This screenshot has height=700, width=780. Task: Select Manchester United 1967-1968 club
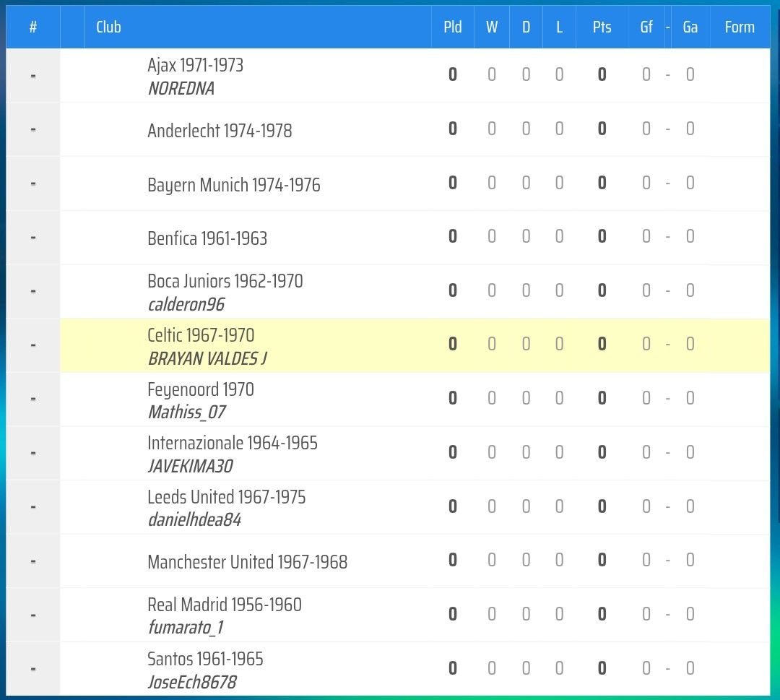click(x=247, y=562)
